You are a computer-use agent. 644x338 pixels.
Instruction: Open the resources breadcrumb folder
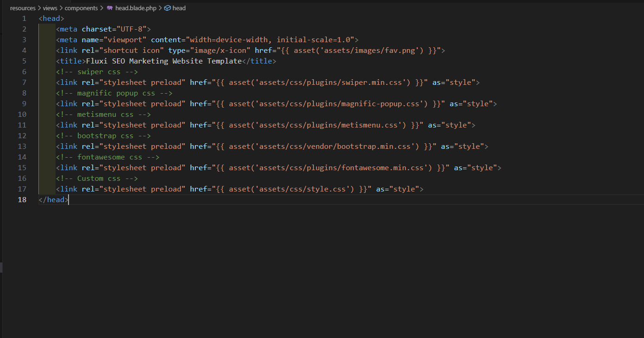pos(23,8)
